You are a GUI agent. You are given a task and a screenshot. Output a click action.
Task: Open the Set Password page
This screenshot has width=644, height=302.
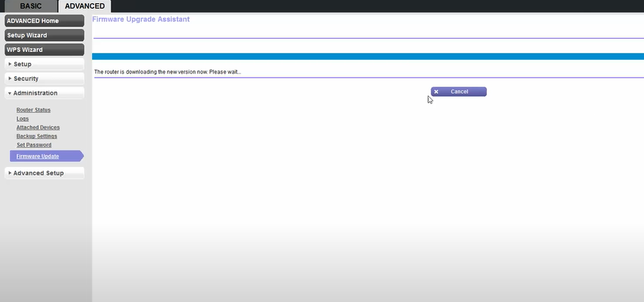pyautogui.click(x=34, y=145)
